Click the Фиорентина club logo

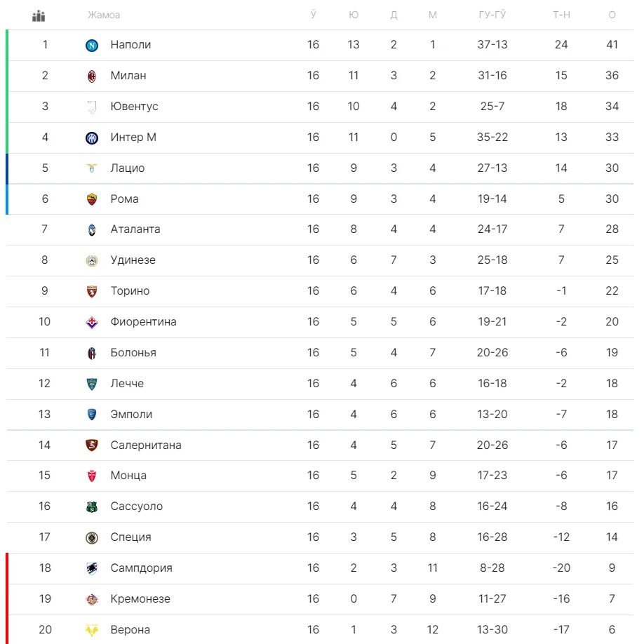tap(92, 323)
